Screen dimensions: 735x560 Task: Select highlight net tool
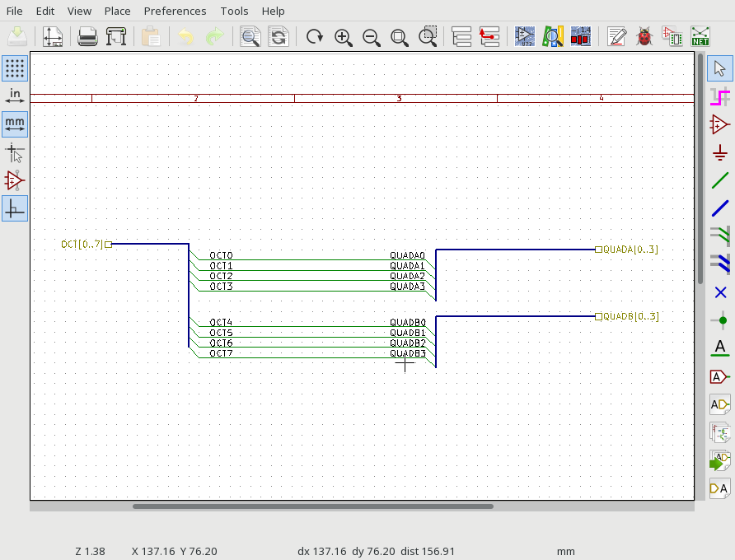[720, 96]
